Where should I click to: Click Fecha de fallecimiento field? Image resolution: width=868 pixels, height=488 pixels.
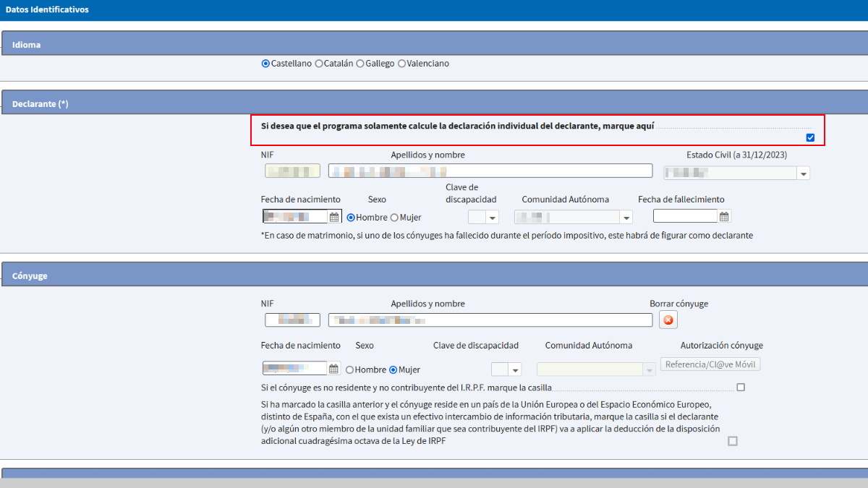(x=685, y=215)
